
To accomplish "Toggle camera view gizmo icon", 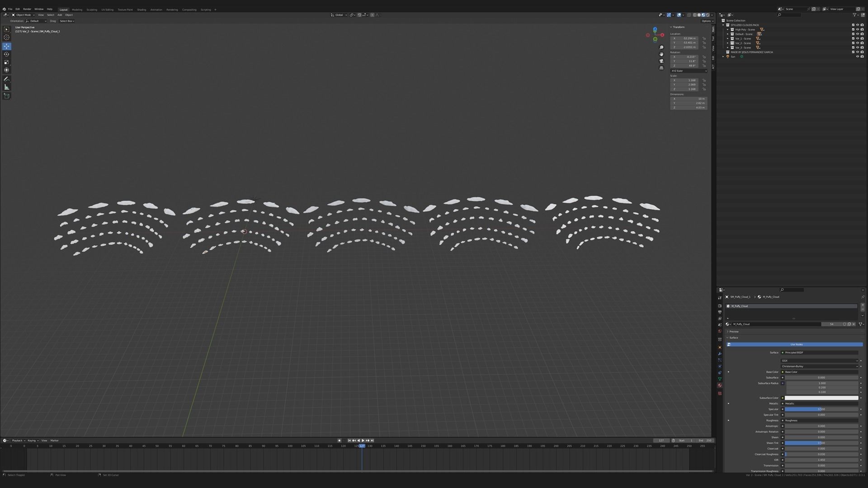I will (661, 61).
